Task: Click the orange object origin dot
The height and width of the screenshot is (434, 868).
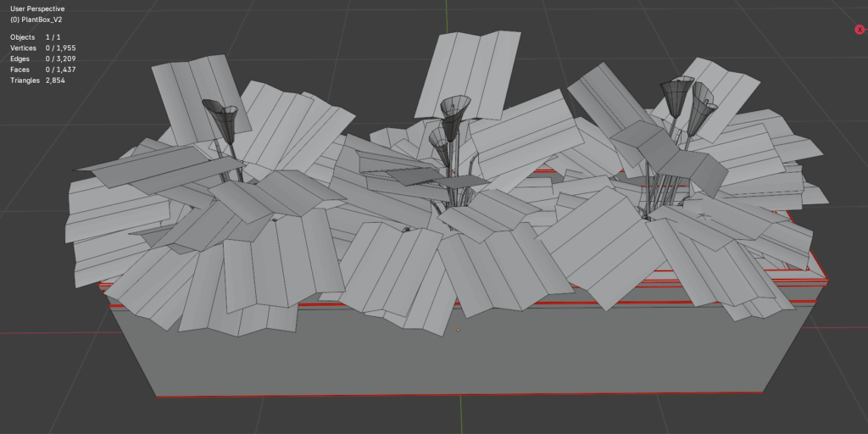Action: (459, 329)
